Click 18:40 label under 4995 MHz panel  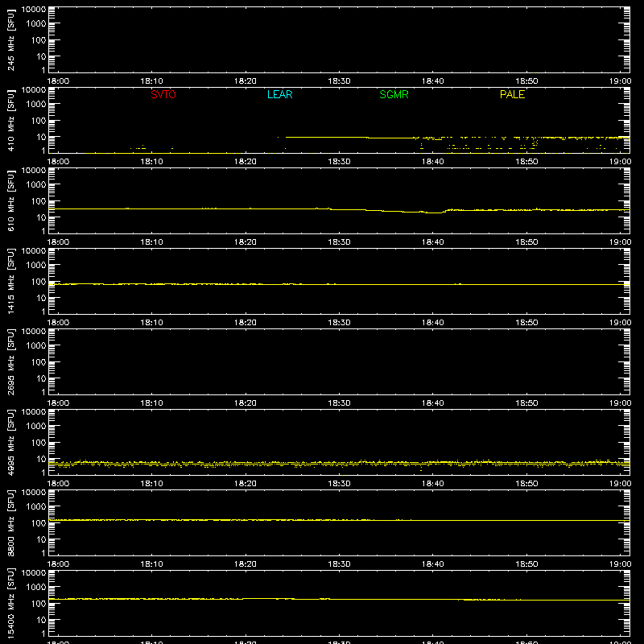click(x=433, y=484)
